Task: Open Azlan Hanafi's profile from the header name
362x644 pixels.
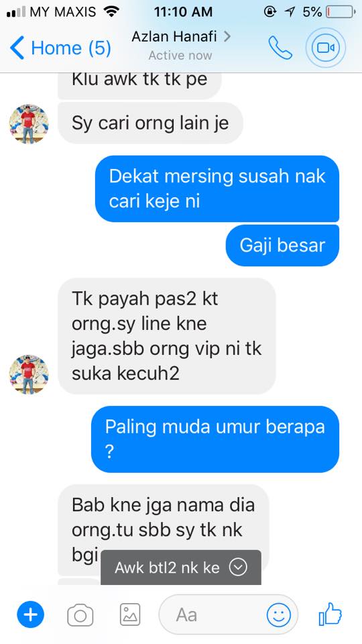Action: [174, 36]
